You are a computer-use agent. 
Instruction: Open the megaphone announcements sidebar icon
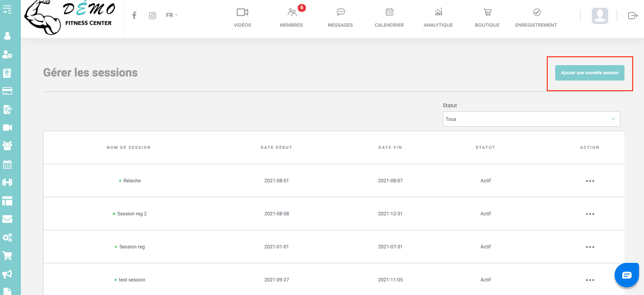pos(7,274)
